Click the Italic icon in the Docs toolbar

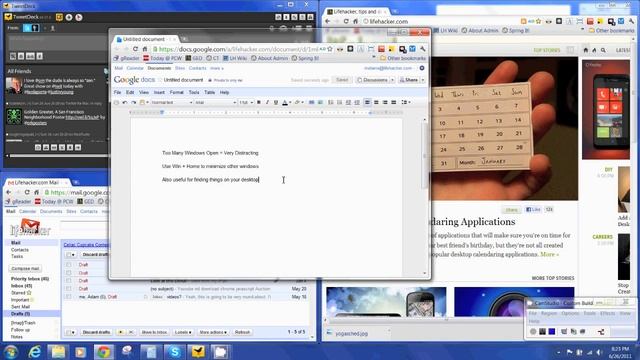267,102
